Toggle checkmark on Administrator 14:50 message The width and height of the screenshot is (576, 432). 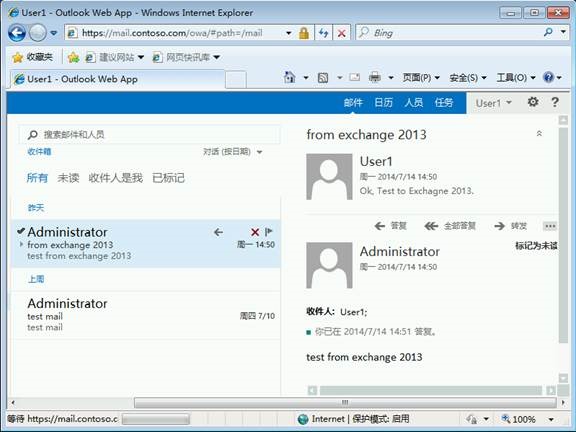pos(21,231)
